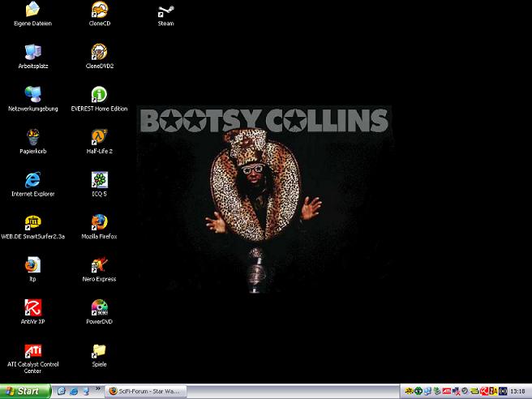Launch Steam from the desktop
The width and height of the screenshot is (532, 399).
pyautogui.click(x=165, y=11)
